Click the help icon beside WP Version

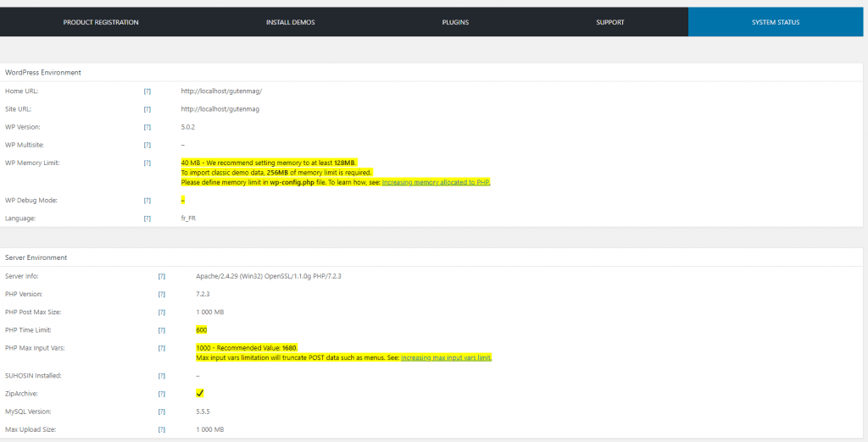tap(147, 127)
